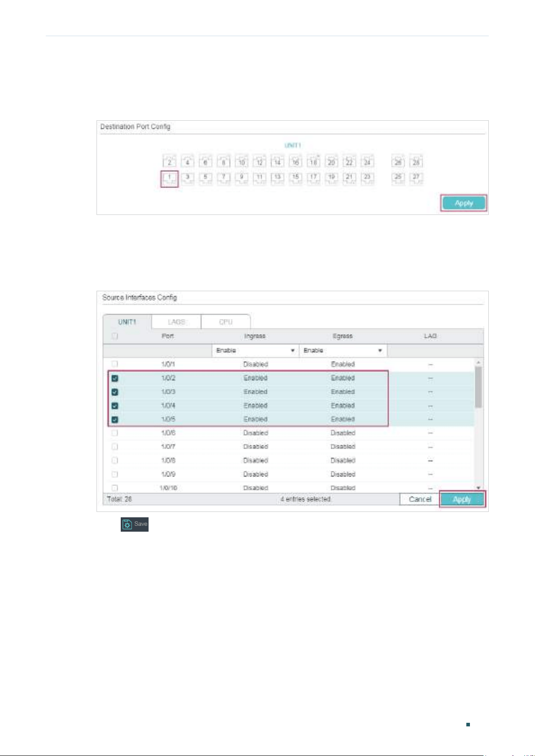535x756 pixels.
Task: Select SFP port 25 icon
Action: tap(398, 178)
